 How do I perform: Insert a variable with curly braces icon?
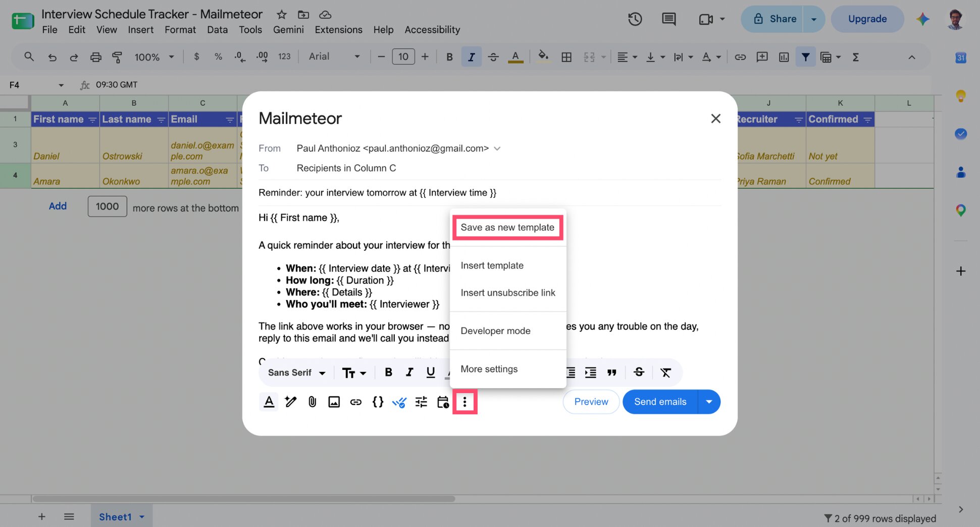378,402
